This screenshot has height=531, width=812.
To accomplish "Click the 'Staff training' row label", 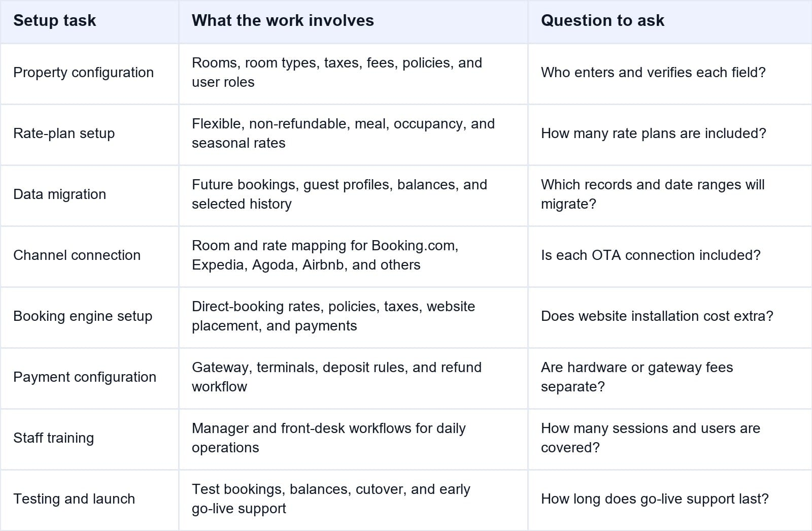I will [x=53, y=438].
